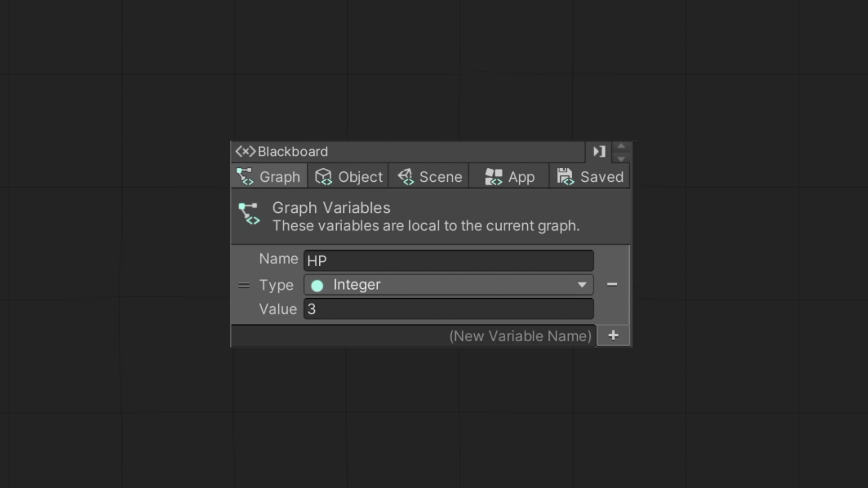The image size is (868, 488).
Task: Click the green Integer type indicator
Action: 317,285
